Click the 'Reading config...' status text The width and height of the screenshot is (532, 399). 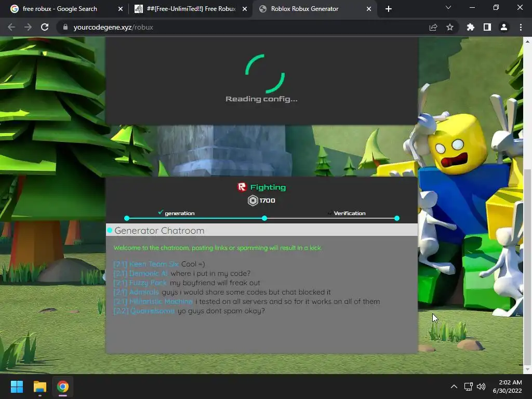point(262,99)
